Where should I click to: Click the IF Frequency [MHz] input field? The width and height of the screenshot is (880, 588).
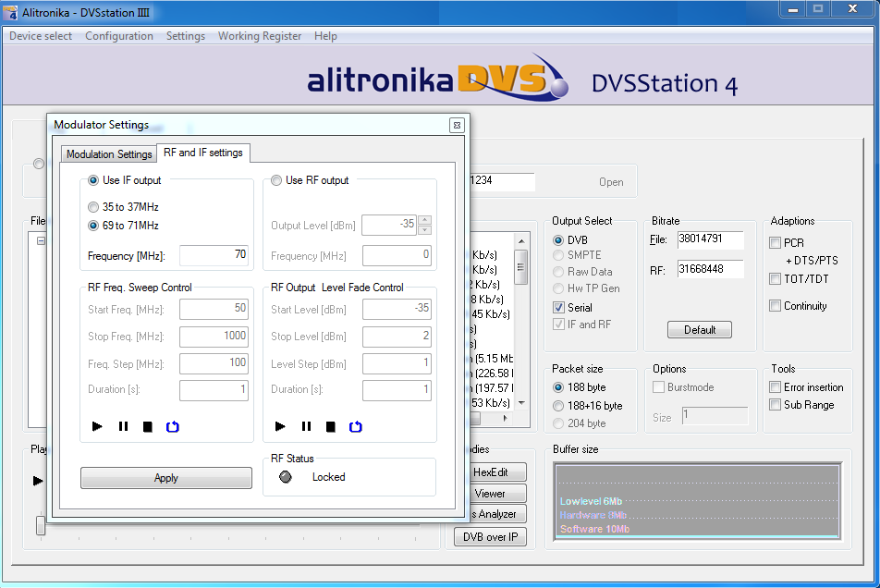point(214,255)
